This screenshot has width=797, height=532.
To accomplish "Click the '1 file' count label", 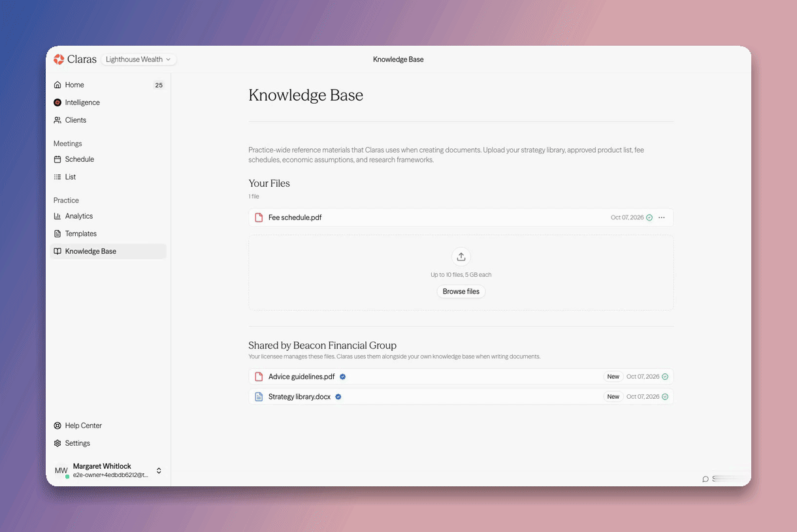I will tap(253, 196).
